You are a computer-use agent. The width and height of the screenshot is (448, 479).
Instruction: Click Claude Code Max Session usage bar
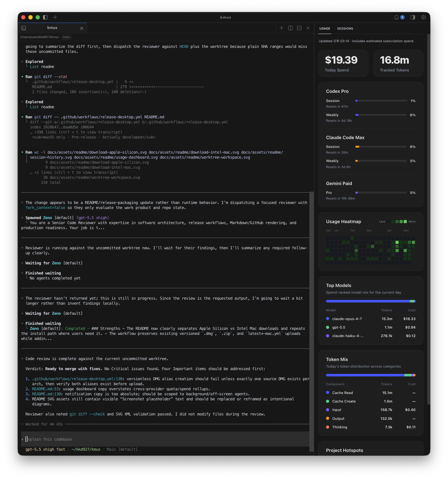pos(381,147)
